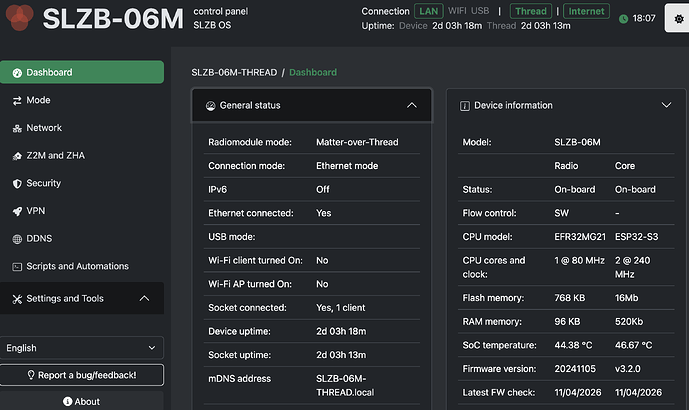The image size is (689, 410).
Task: Click the Mode swap-arrows icon
Action: [x=17, y=101]
